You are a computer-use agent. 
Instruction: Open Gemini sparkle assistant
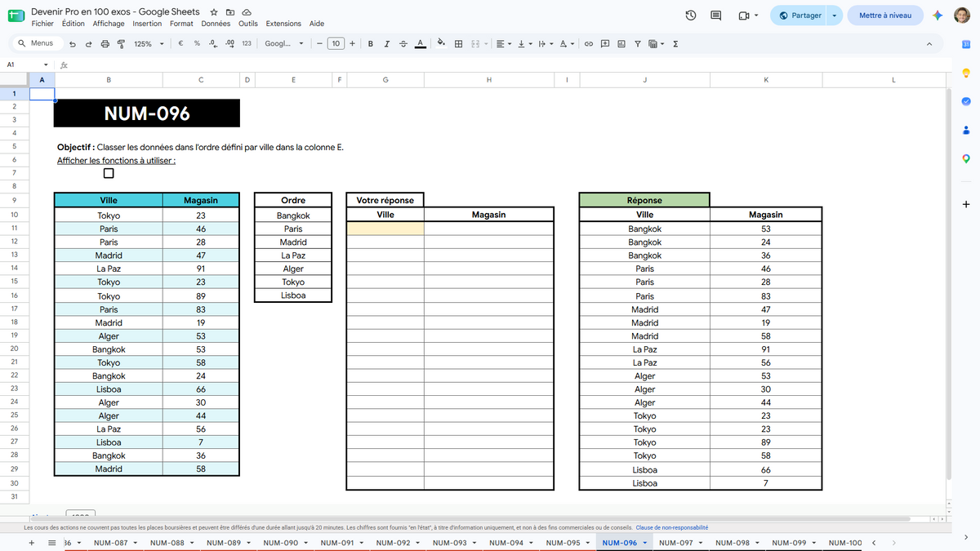tap(938, 16)
